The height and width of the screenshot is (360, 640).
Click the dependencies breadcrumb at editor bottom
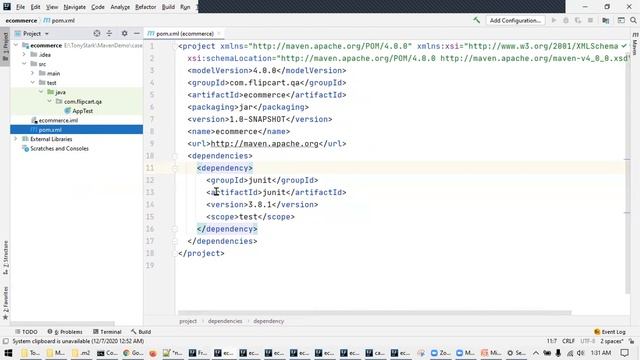(225, 321)
